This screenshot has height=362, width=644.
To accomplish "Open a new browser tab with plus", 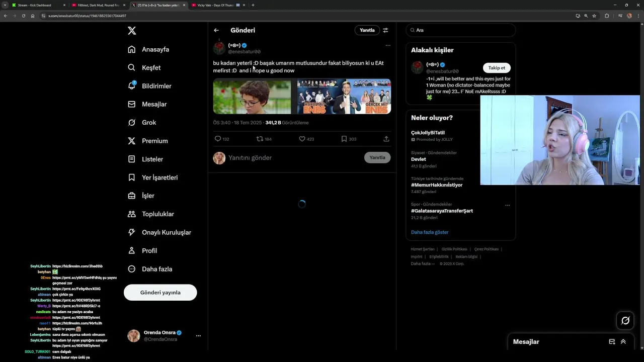I will coord(253,5).
